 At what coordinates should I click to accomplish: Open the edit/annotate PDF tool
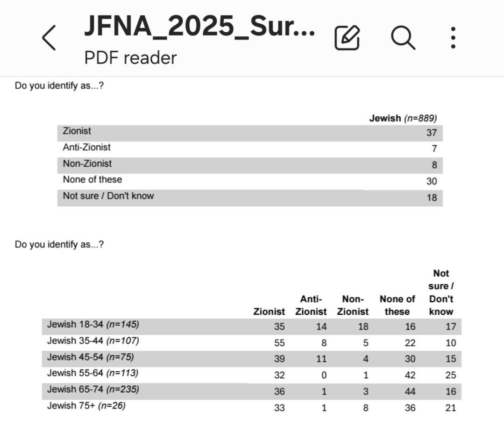click(x=347, y=38)
